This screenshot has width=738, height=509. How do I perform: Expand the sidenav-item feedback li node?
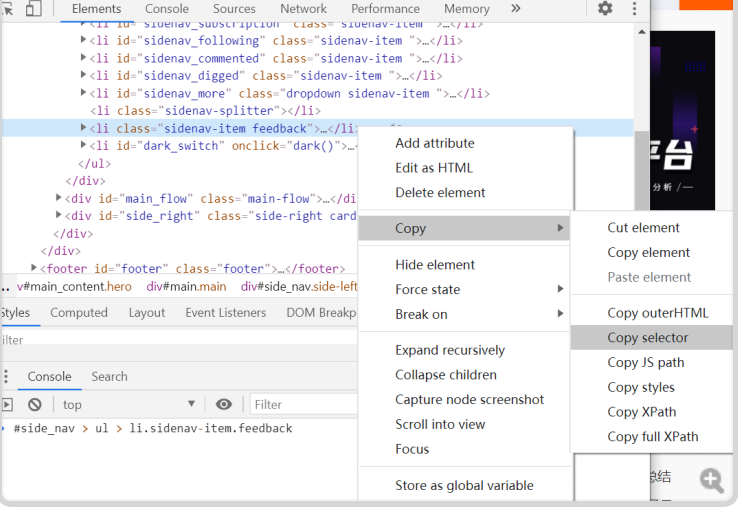pos(83,127)
